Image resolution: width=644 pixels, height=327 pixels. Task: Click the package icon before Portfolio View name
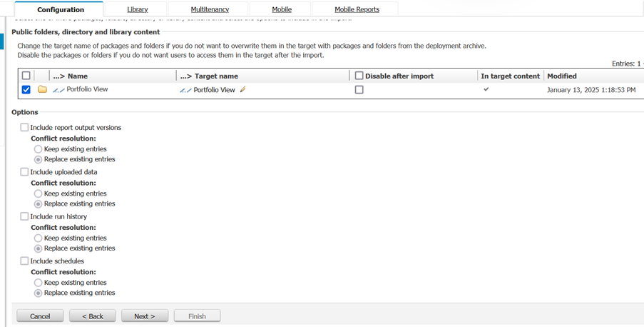(58, 90)
